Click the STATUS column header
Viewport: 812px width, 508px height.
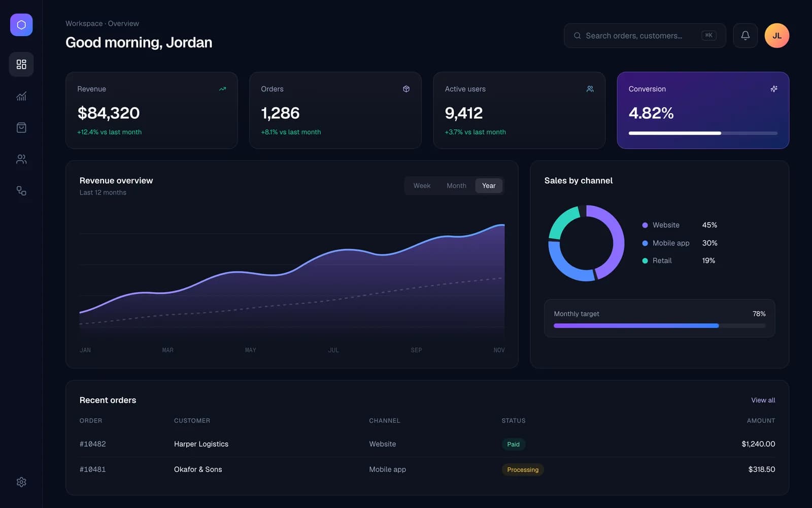(514, 421)
